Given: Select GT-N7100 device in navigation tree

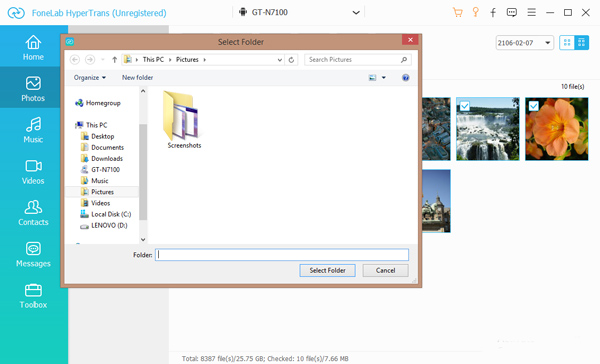Looking at the screenshot, I should click(x=100, y=170).
